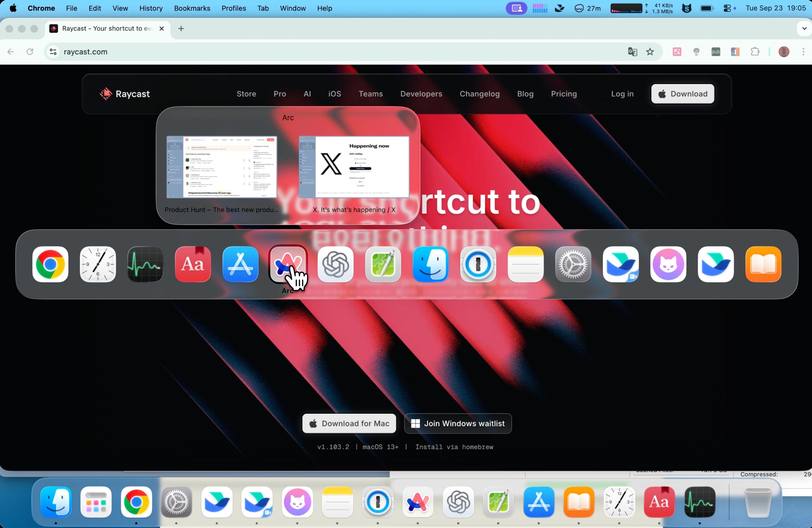The height and width of the screenshot is (528, 812).
Task: Select Dictionary icon in app switcher
Action: tap(193, 264)
